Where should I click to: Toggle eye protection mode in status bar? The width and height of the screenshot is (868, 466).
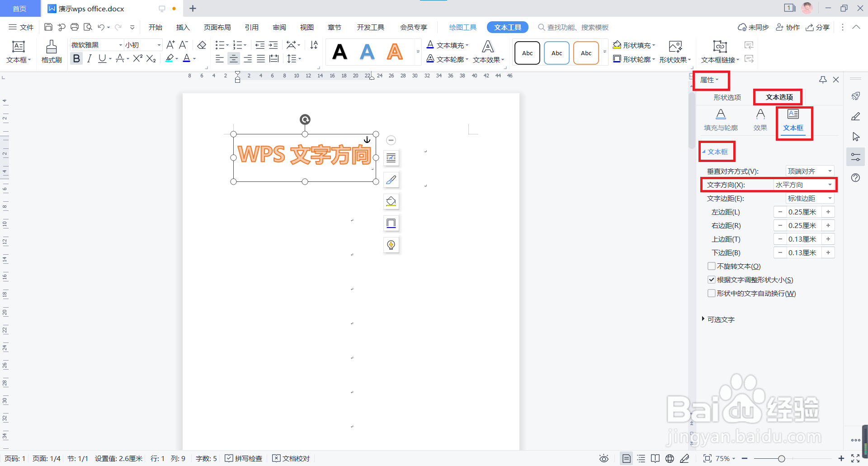tap(604, 458)
